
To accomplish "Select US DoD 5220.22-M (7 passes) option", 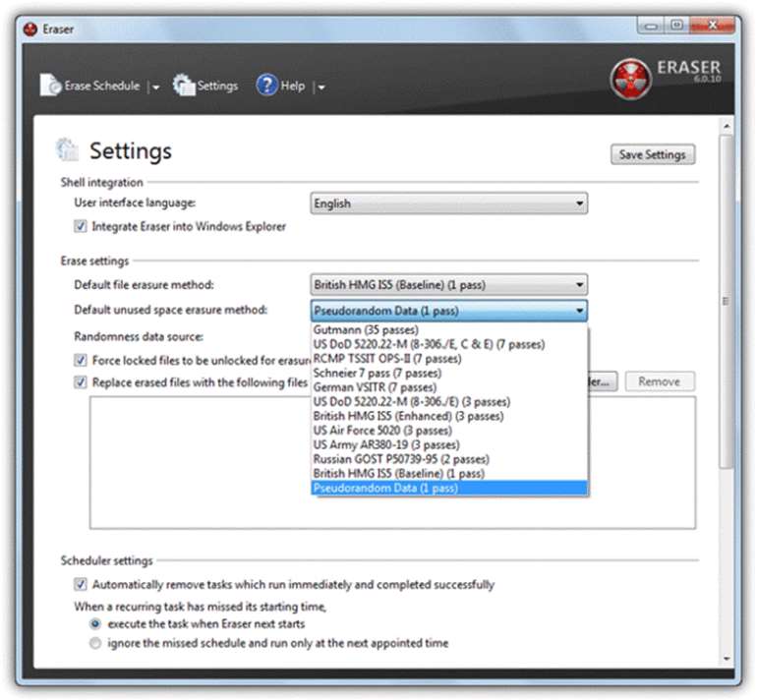I will pyautogui.click(x=449, y=344).
